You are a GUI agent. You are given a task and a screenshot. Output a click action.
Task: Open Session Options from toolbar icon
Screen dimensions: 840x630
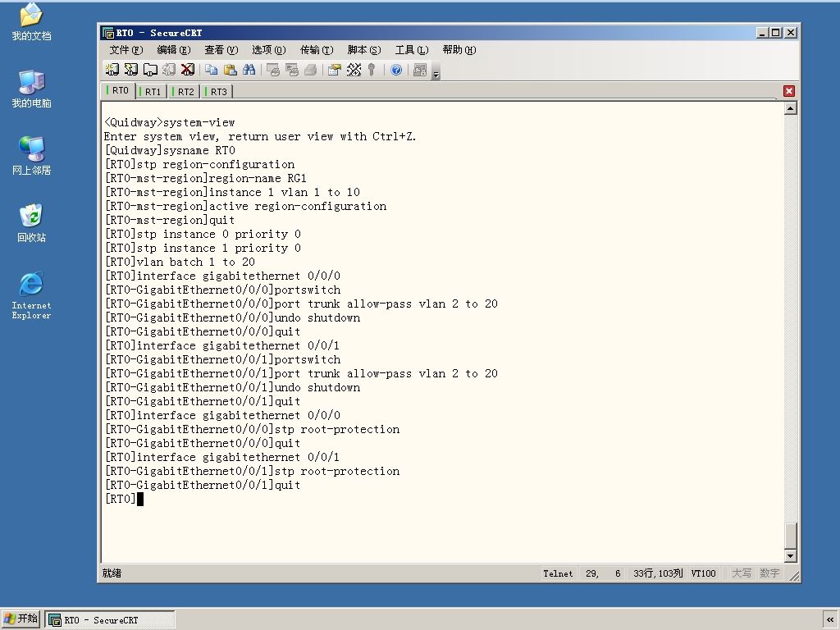click(335, 70)
